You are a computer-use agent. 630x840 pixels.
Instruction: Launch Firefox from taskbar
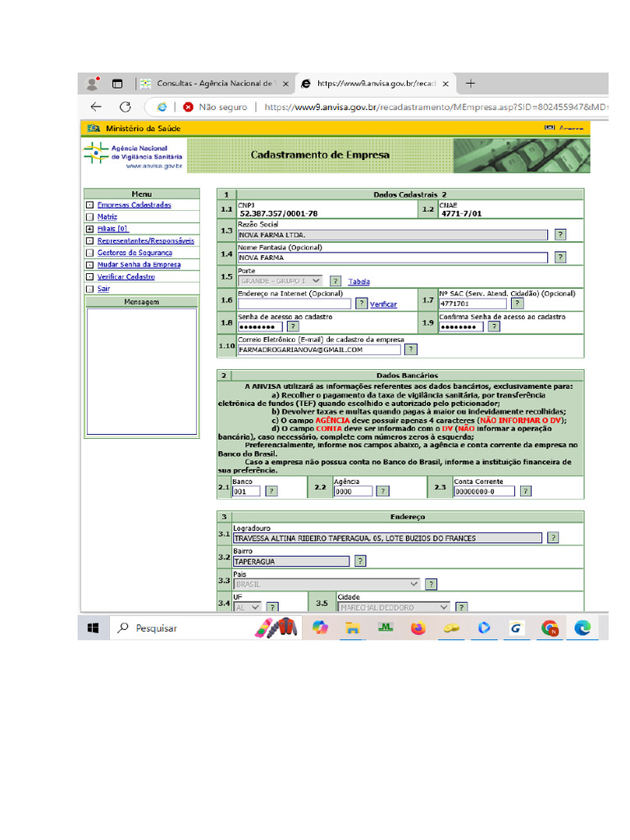pos(418,628)
